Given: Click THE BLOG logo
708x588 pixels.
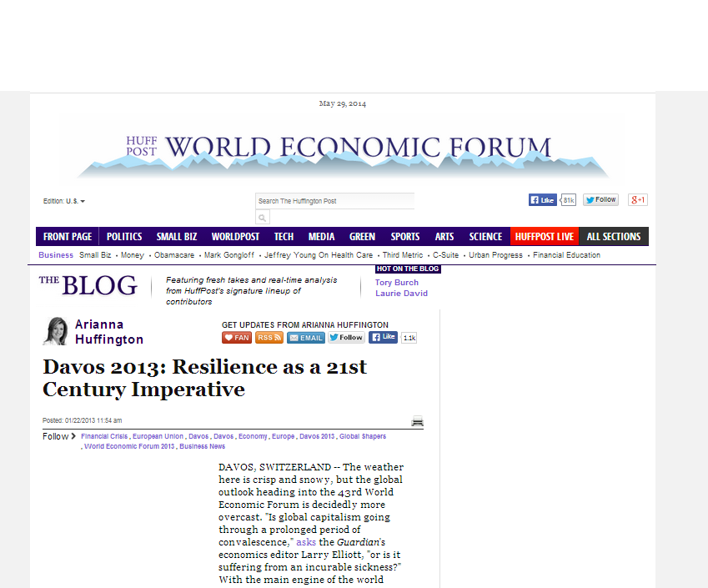Looking at the screenshot, I should 88,285.
